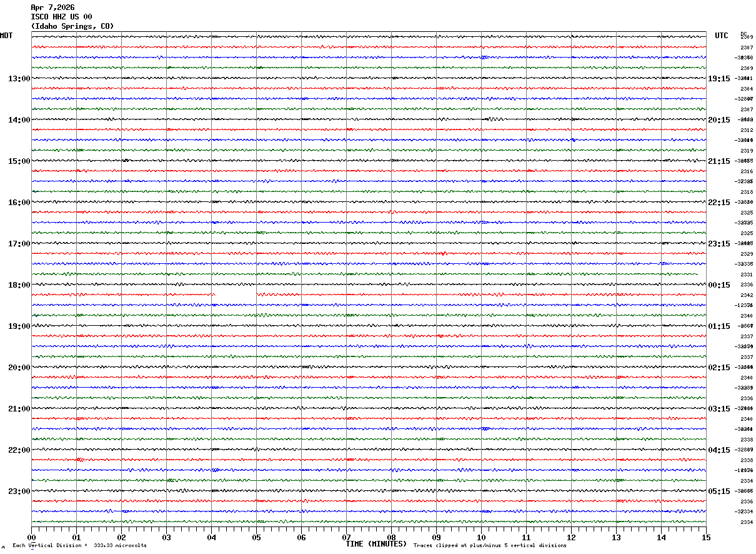Click the white data gap in the red trace

click(236, 294)
